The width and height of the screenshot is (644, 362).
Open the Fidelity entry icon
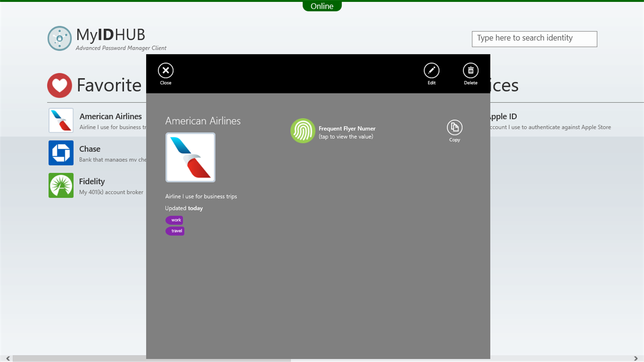click(61, 185)
